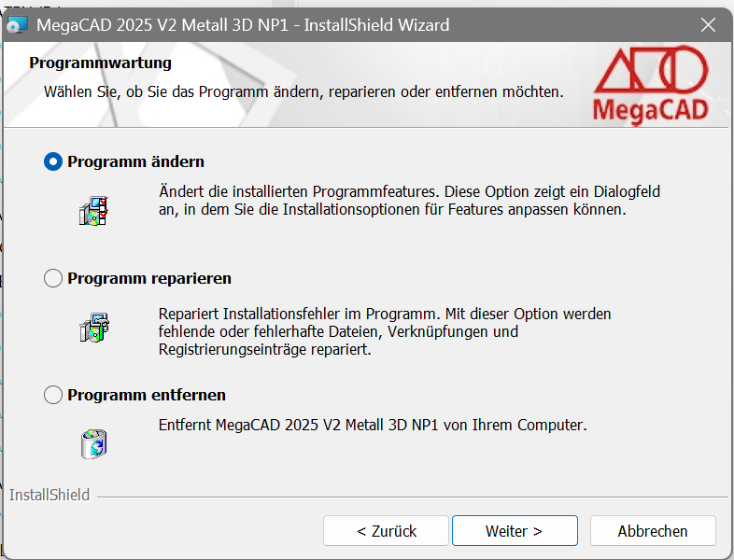The image size is (734, 560).
Task: Click the MegaCAD logo
Action: pyautogui.click(x=651, y=84)
